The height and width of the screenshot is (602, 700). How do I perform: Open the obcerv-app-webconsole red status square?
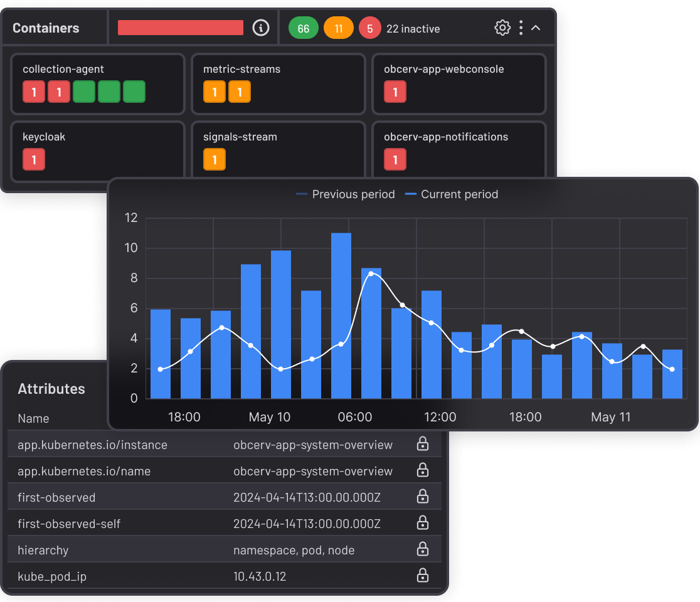[x=395, y=92]
